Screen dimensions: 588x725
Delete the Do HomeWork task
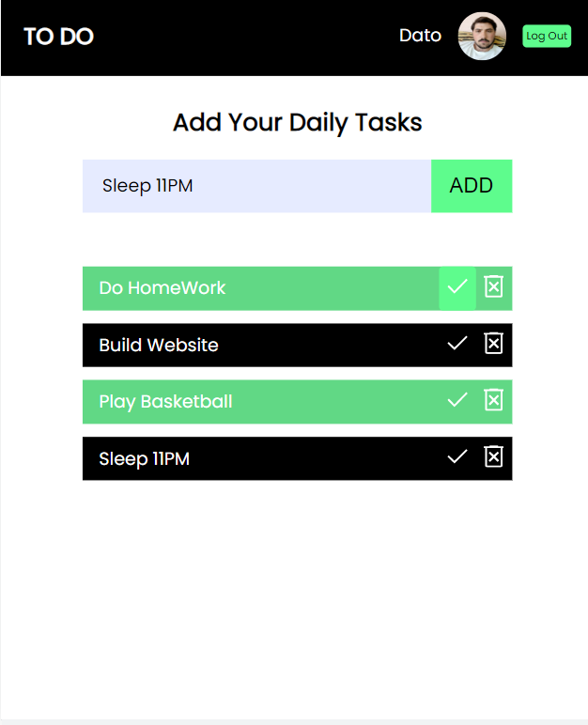(x=494, y=286)
